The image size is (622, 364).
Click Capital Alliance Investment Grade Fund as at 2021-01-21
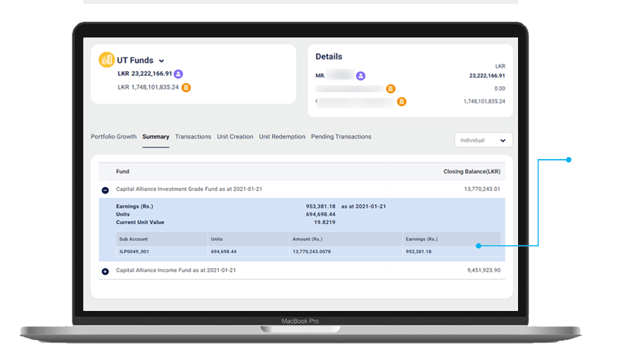point(189,189)
